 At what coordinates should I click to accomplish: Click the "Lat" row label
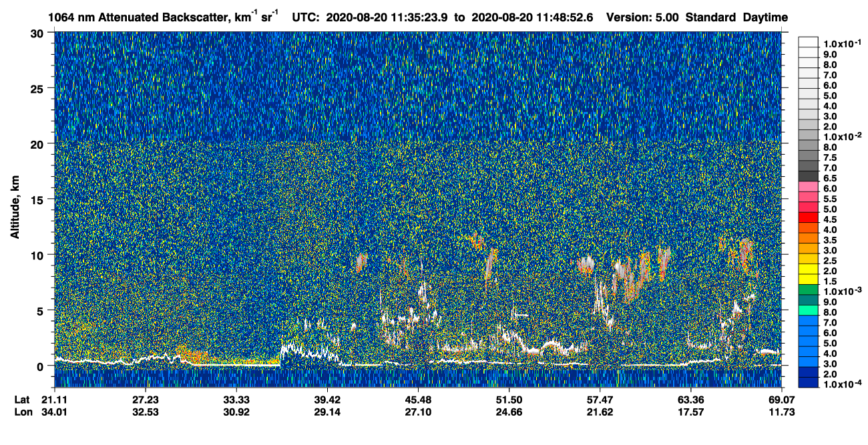(x=21, y=399)
